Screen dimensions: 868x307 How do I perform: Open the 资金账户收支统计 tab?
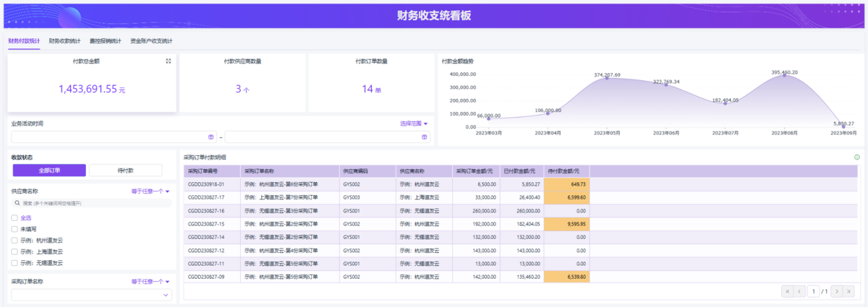point(151,41)
